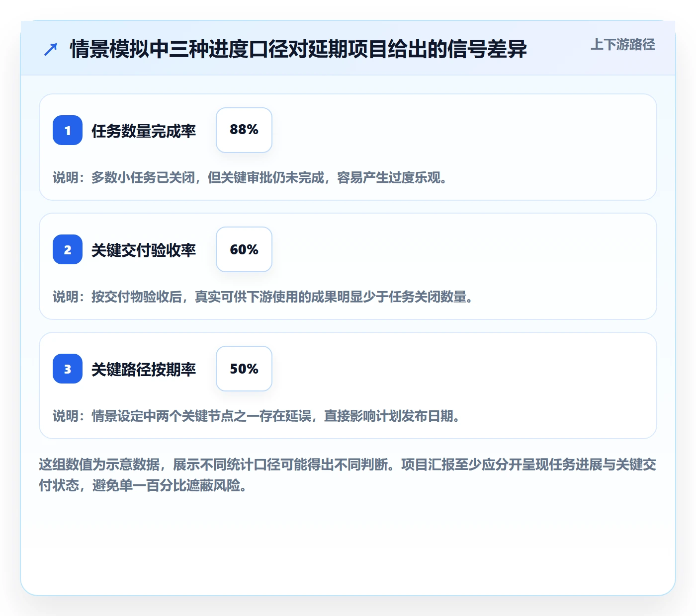Click the description starting 说明：多数小任务已关闭
Image resolution: width=696 pixels, height=616 pixels.
pyautogui.click(x=250, y=177)
